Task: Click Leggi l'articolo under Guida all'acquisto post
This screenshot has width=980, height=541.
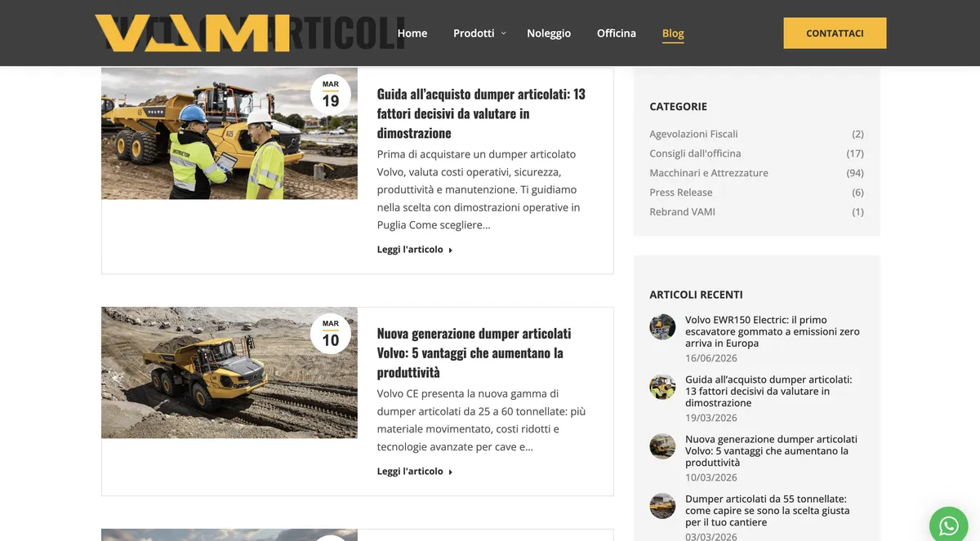Action: [415, 250]
